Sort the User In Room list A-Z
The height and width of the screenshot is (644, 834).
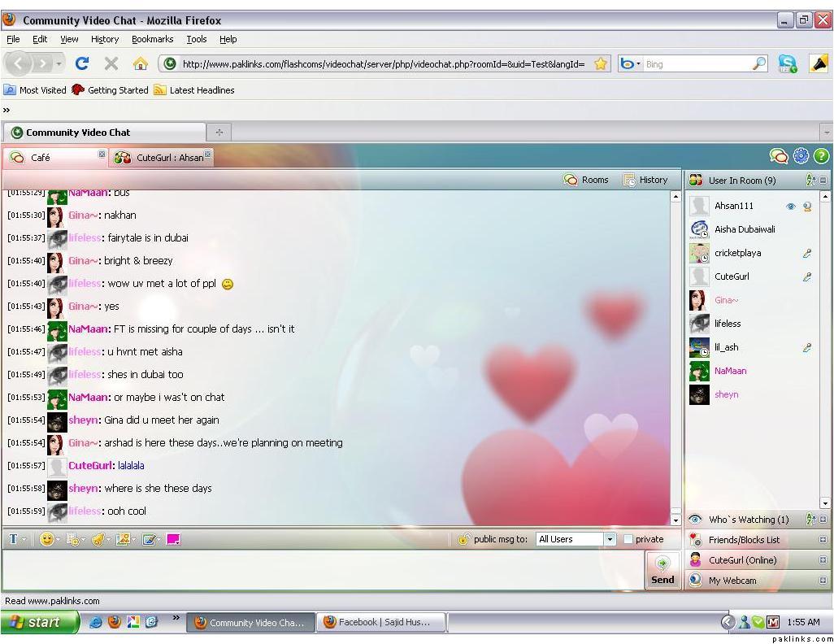810,181
